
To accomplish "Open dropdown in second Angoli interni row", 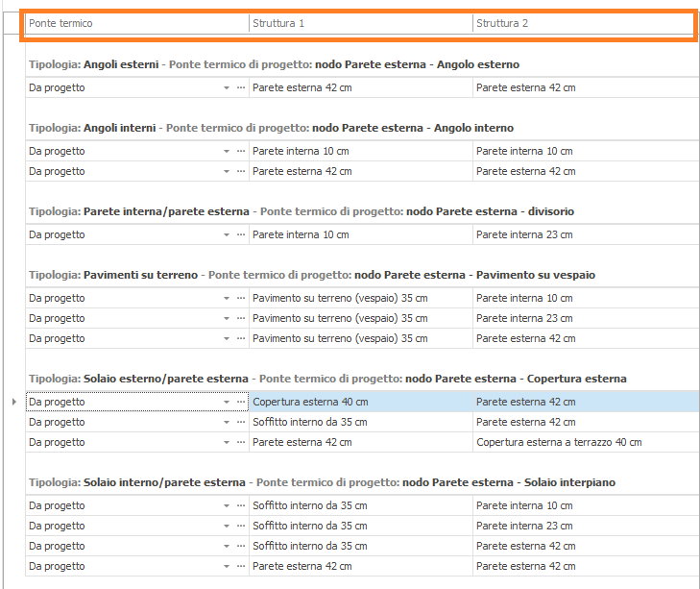I will tap(227, 171).
